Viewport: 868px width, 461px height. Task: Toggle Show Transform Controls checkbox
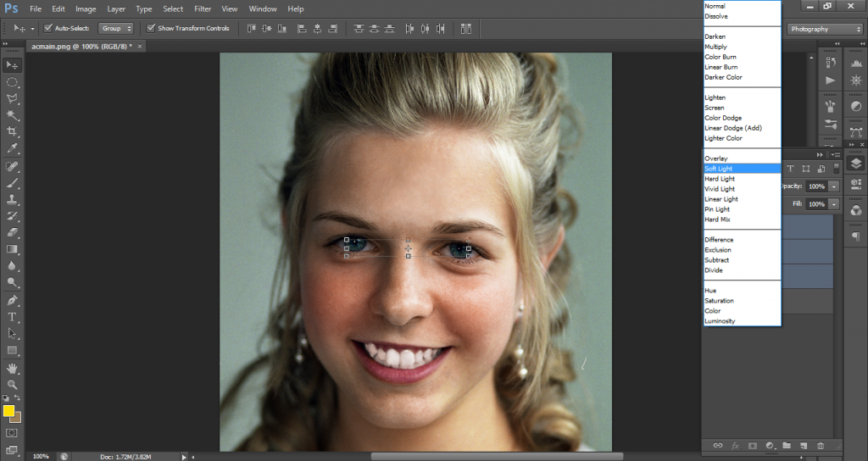[x=151, y=28]
